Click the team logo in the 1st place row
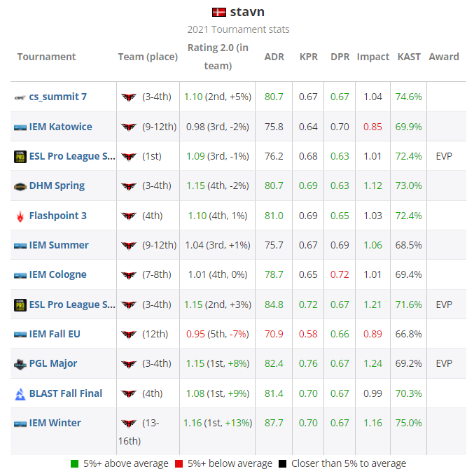 click(x=129, y=157)
